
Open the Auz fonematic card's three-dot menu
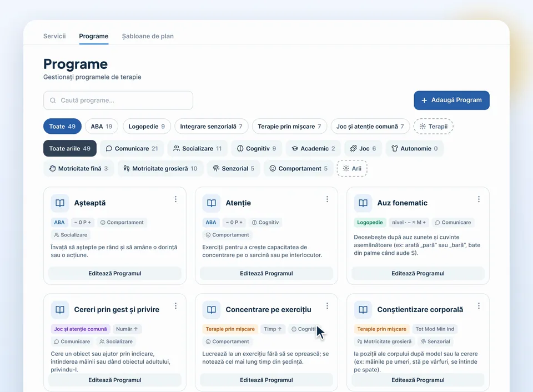[x=479, y=199]
